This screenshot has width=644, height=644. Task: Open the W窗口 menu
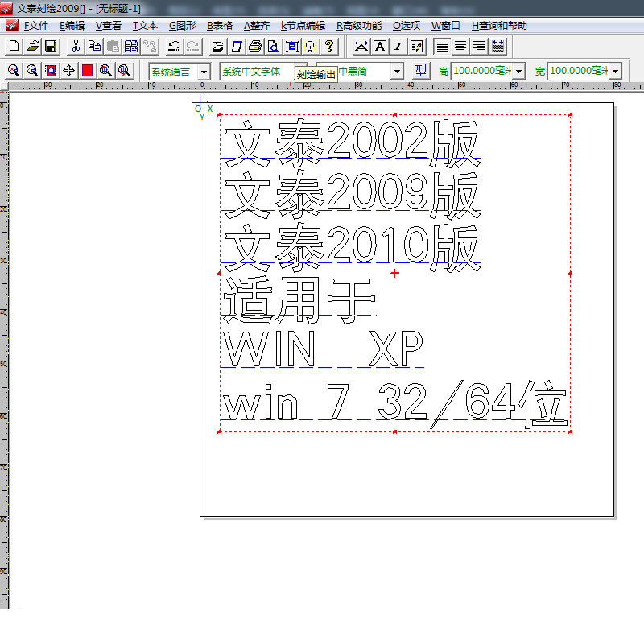pos(446,26)
